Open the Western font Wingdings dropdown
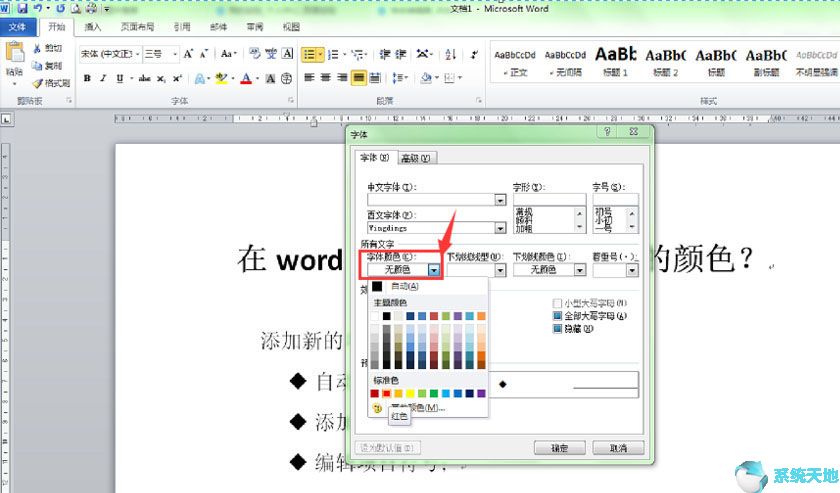The height and width of the screenshot is (493, 840). click(500, 228)
